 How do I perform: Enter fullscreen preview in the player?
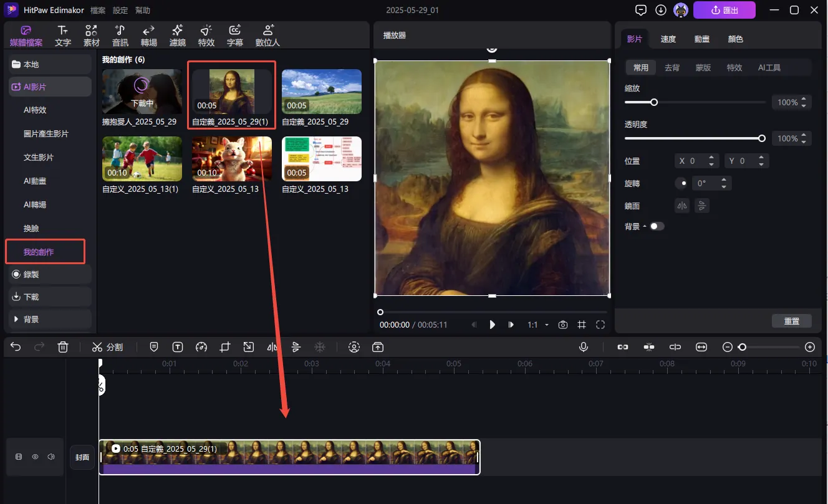tap(600, 325)
